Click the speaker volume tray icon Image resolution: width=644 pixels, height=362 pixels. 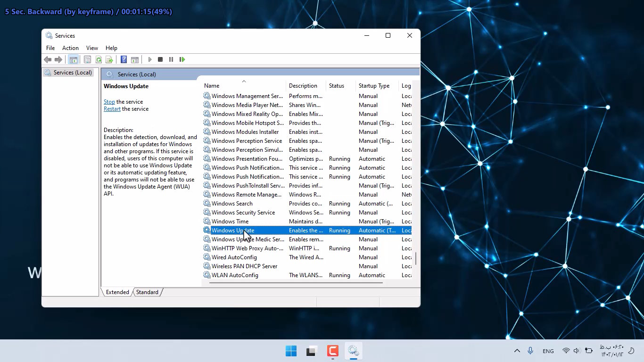point(577,351)
